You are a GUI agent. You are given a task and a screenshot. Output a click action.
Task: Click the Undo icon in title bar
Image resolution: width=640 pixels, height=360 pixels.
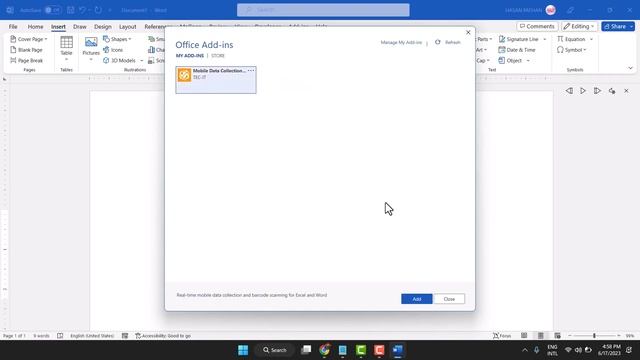tap(83, 10)
